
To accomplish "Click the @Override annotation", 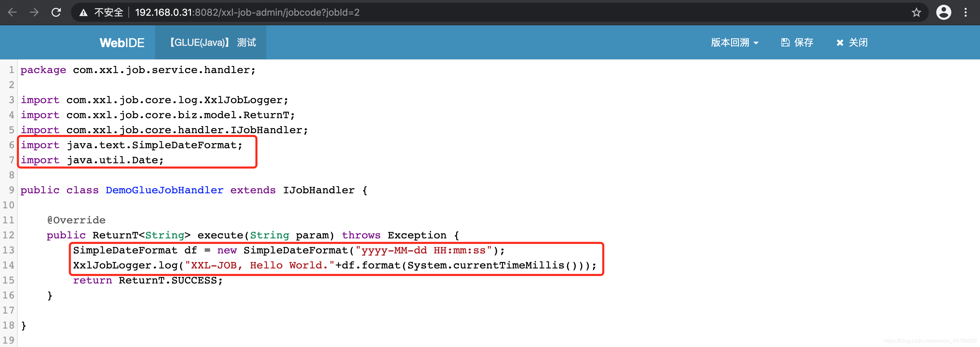I will [76, 220].
